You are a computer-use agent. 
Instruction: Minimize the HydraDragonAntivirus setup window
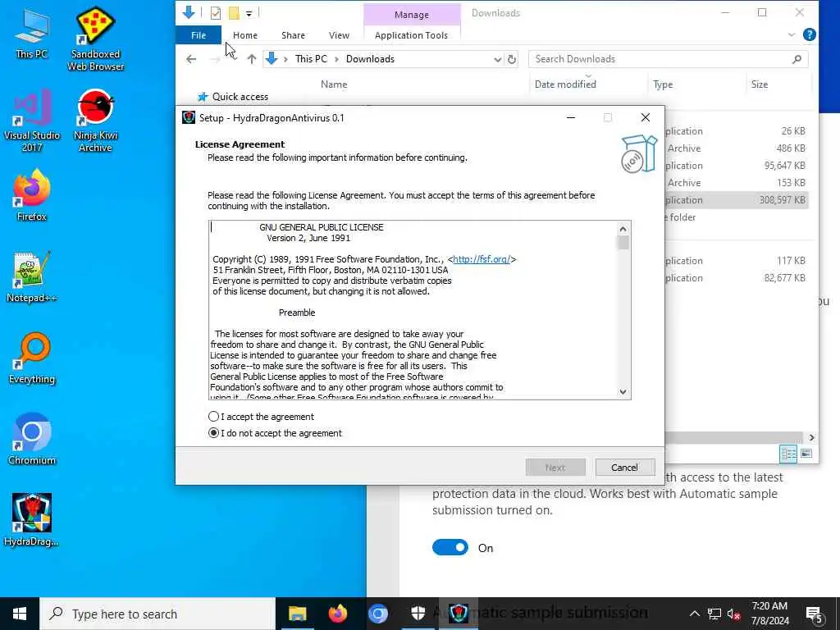click(571, 117)
